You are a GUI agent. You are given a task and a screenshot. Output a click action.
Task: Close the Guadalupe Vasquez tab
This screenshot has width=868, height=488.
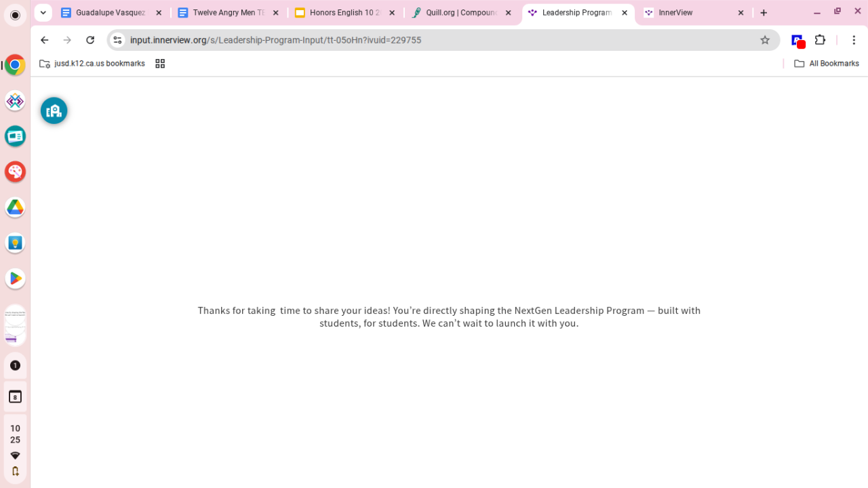click(x=159, y=13)
